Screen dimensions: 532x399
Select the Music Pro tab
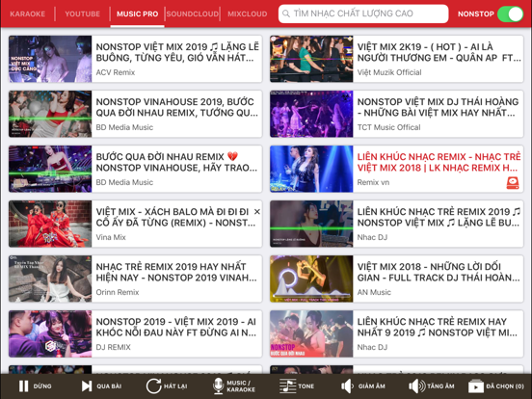pyautogui.click(x=138, y=13)
